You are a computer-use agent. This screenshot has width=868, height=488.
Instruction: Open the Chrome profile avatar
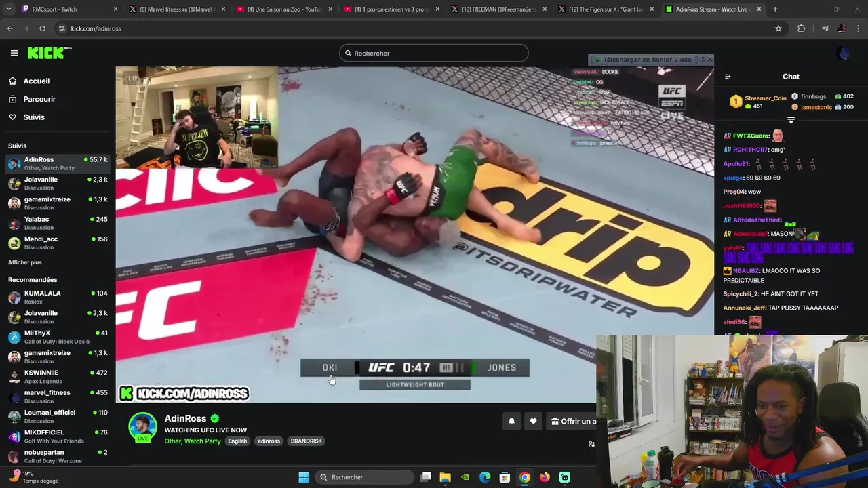[842, 28]
